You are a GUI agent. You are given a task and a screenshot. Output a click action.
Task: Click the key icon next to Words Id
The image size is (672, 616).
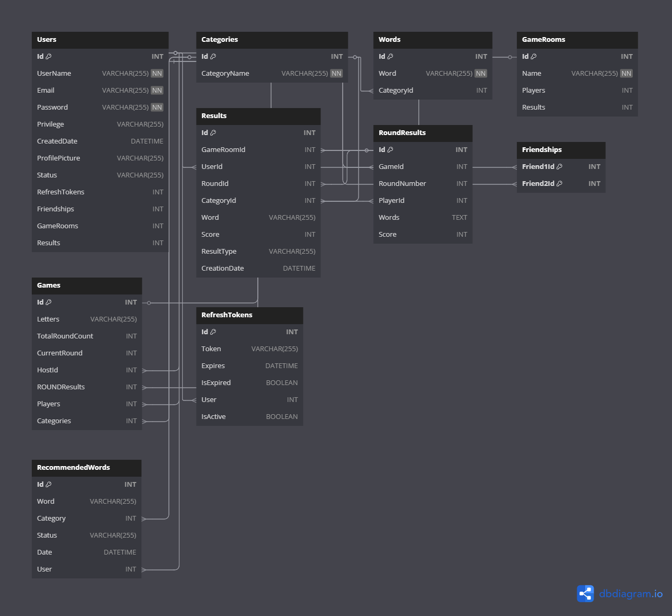(x=390, y=57)
